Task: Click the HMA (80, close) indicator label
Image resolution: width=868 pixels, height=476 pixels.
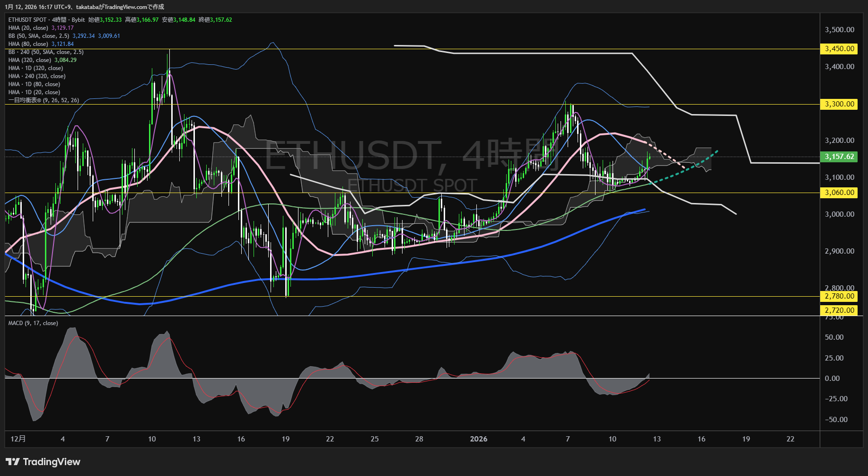Action: [x=28, y=44]
